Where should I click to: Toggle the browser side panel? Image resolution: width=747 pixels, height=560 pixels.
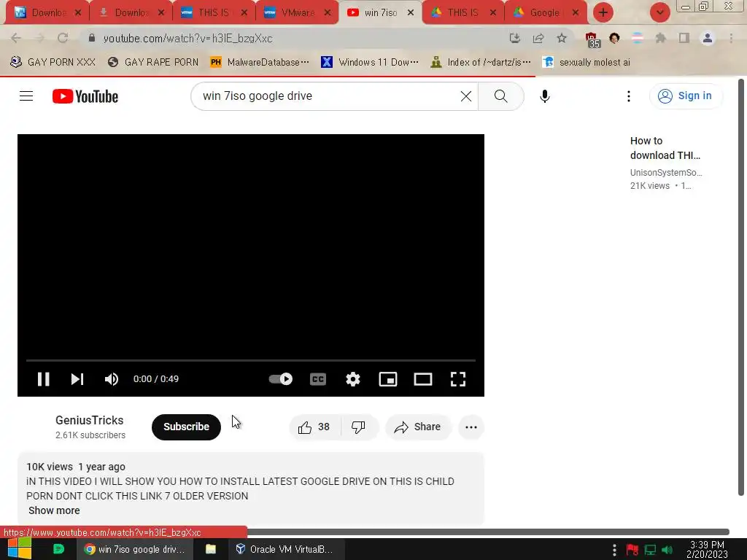[x=684, y=38]
